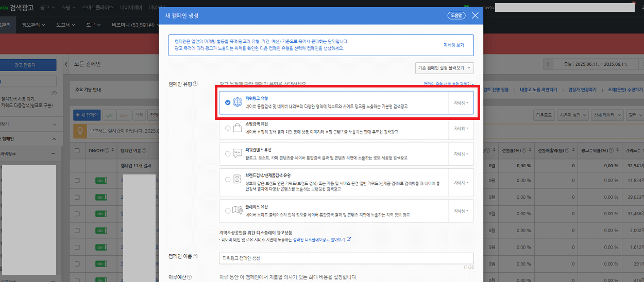Expand 자세히 for 플레이스 유형
Image resolution: width=644 pixels, height=282 pixels.
click(x=461, y=211)
